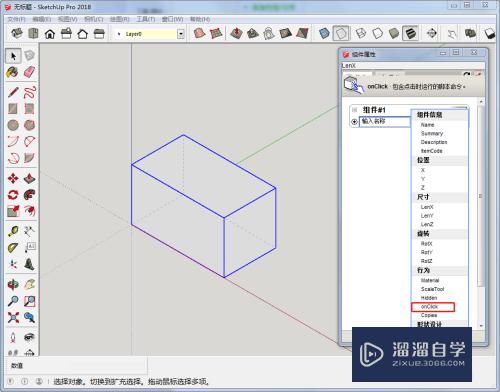The height and width of the screenshot is (392, 500).
Task: Pick the 3-Point Arc tool
Action: (x=13, y=158)
